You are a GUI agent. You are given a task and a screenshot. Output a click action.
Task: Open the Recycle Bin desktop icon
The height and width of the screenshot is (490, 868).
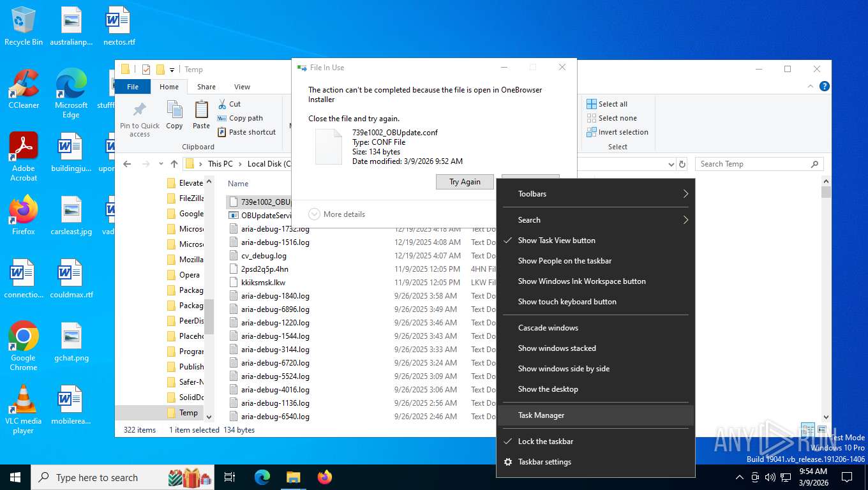point(24,26)
